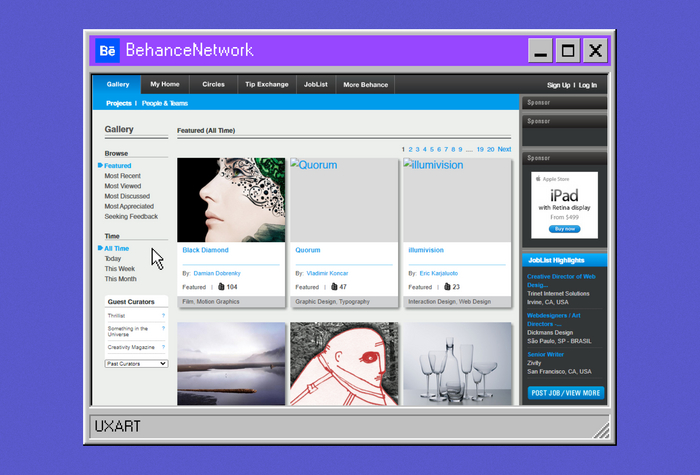Click the Quorum title link below thumbnail
The width and height of the screenshot is (700, 475).
tap(308, 250)
